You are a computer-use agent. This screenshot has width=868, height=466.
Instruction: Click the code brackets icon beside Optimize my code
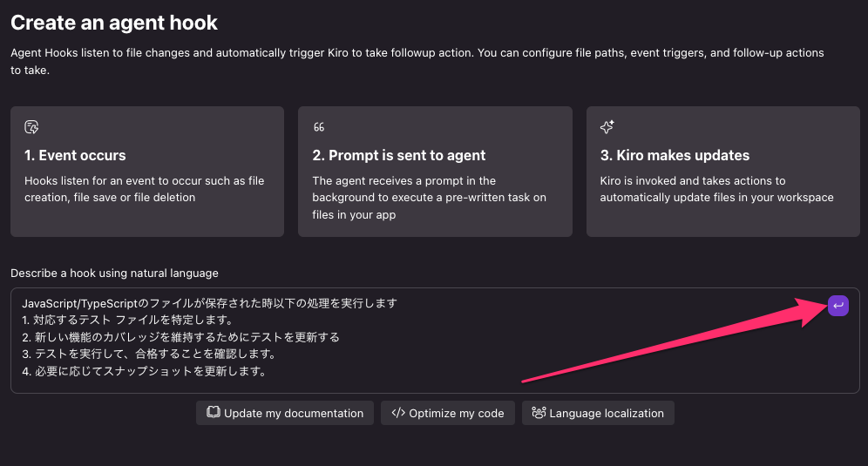click(398, 413)
